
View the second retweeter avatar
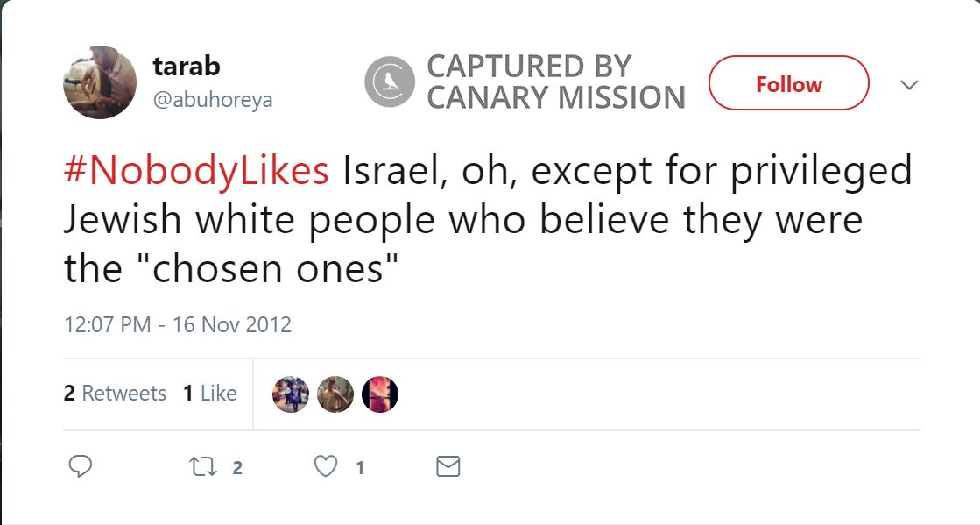pyautogui.click(x=335, y=394)
